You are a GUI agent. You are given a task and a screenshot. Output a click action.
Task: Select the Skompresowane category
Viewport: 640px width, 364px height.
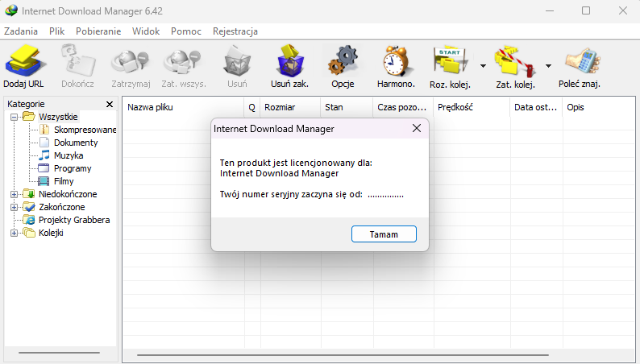[x=85, y=130]
